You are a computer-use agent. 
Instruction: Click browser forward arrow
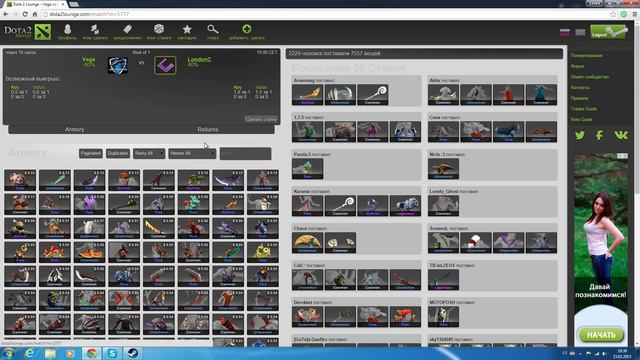coord(15,14)
